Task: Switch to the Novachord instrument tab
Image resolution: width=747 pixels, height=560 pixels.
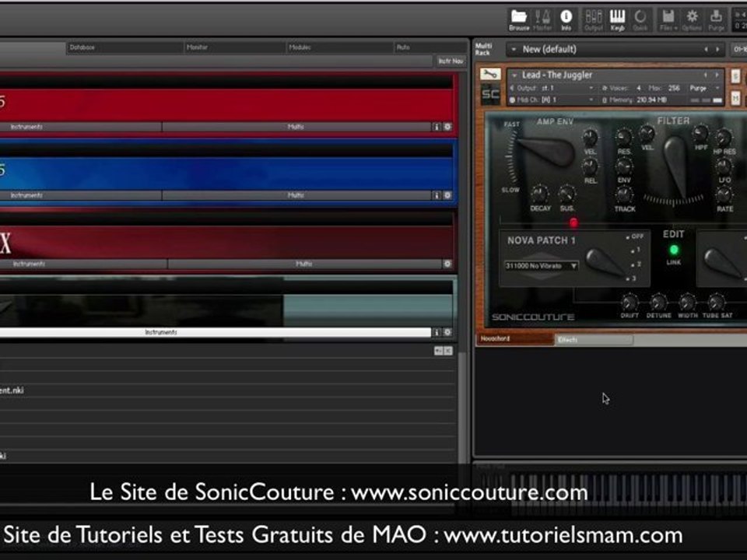Action: coord(515,338)
